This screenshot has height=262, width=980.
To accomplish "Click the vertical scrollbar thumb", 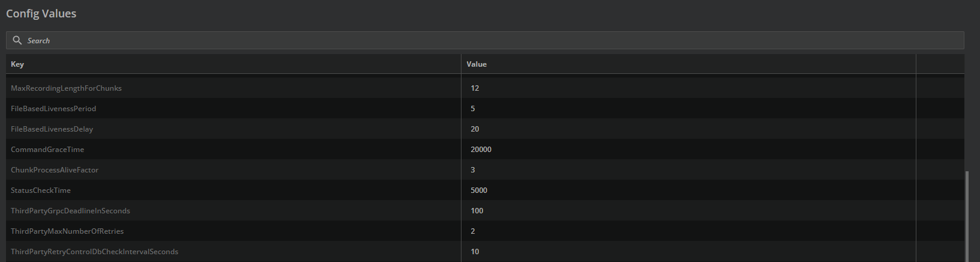I will 966,216.
